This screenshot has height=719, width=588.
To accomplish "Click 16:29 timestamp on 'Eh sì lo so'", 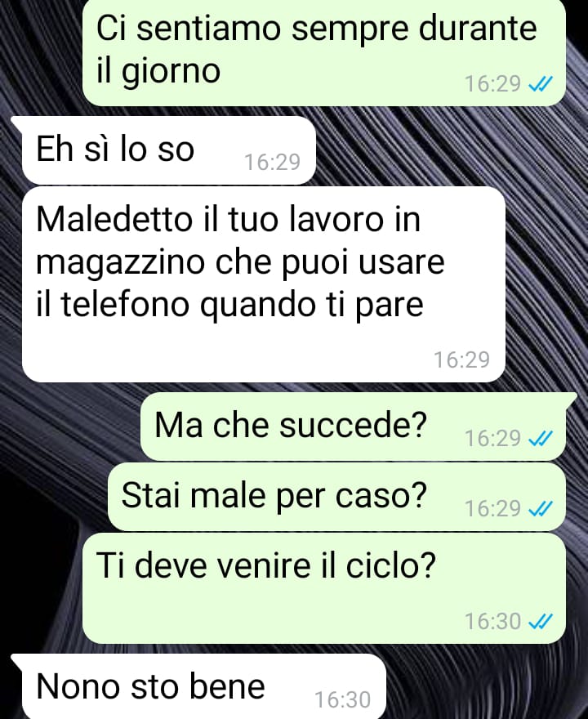I will tap(272, 163).
